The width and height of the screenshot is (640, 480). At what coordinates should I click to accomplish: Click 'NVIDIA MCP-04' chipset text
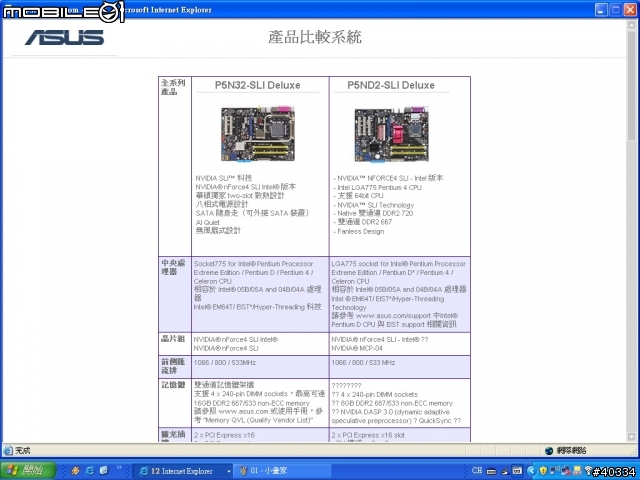click(x=357, y=348)
